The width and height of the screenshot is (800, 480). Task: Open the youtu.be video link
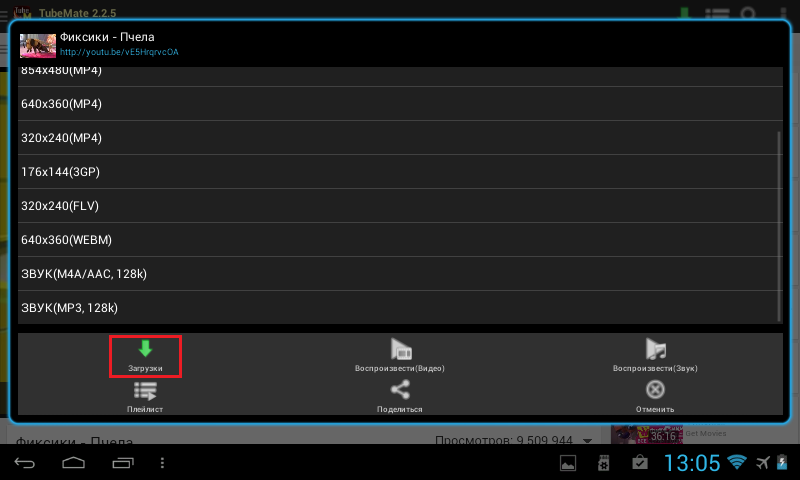click(x=119, y=52)
